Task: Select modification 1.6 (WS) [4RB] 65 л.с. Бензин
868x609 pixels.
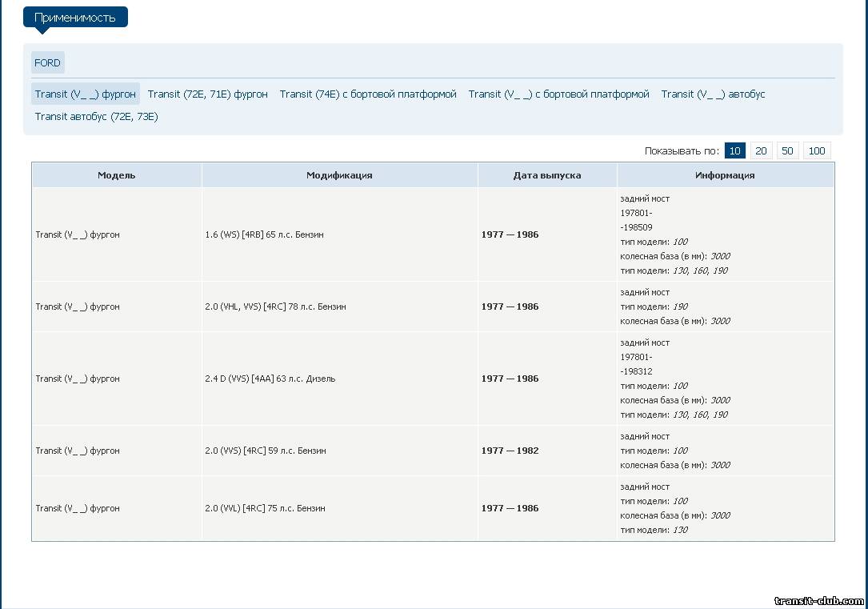Action: point(264,234)
